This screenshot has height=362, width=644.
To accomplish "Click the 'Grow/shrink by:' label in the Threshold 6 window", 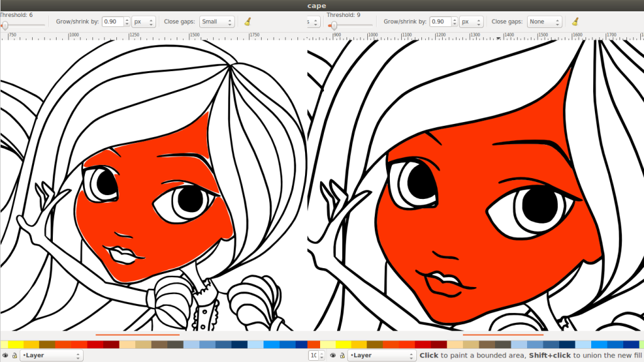I will [x=77, y=22].
